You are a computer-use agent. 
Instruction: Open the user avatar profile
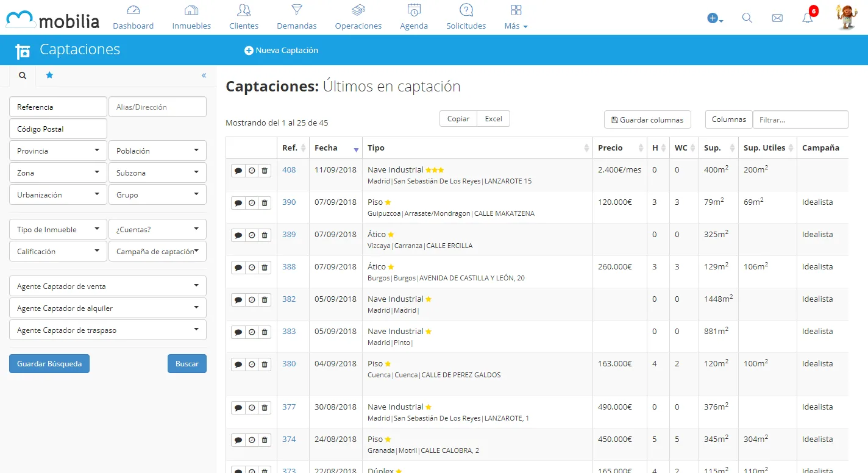(x=846, y=17)
